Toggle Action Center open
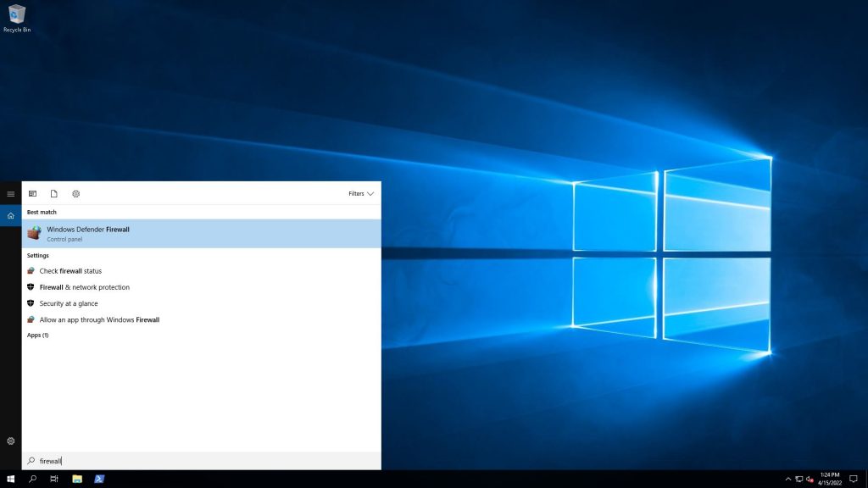This screenshot has height=488, width=868. 853,478
